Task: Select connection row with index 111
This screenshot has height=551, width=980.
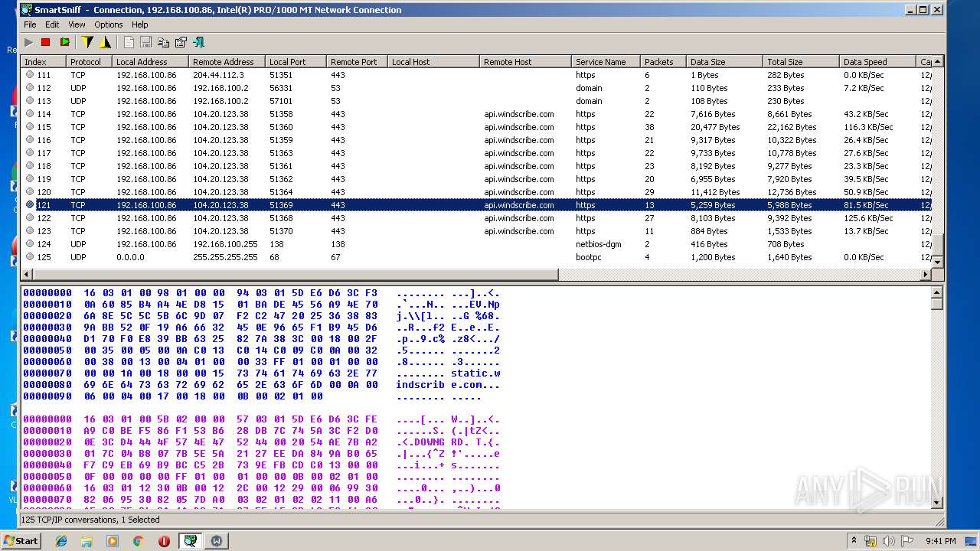Action: coord(476,75)
